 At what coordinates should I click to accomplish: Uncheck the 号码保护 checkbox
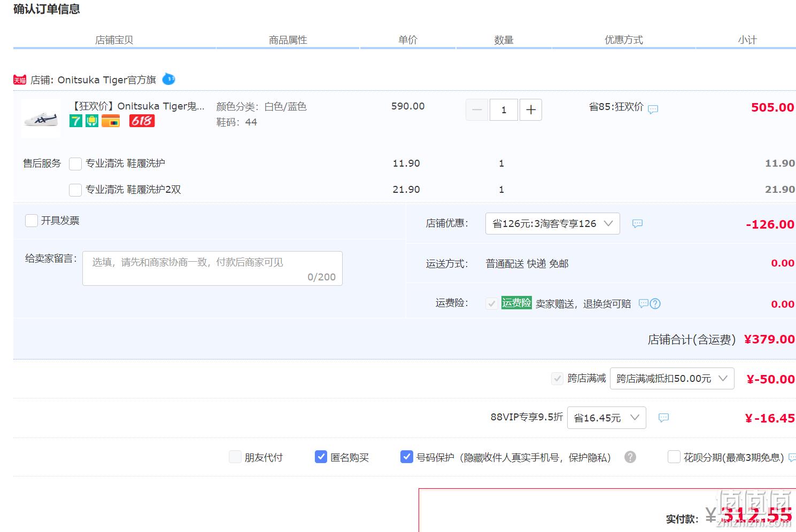(x=406, y=457)
